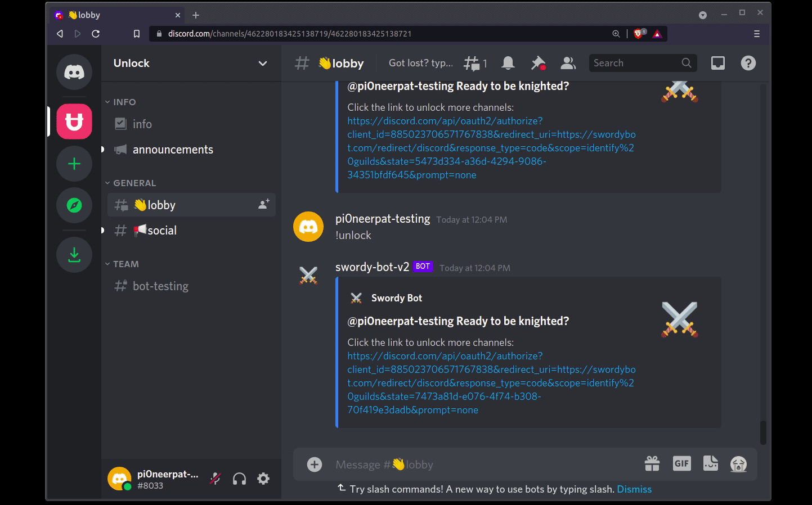Open second oauth2 authorize link ending 70f419e3dadb
Image resolution: width=812 pixels, height=505 pixels.
click(x=491, y=383)
